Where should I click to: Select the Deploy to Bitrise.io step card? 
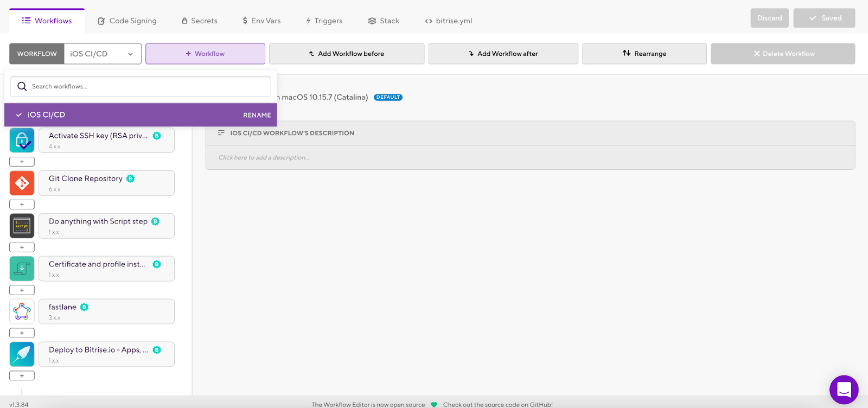click(106, 354)
